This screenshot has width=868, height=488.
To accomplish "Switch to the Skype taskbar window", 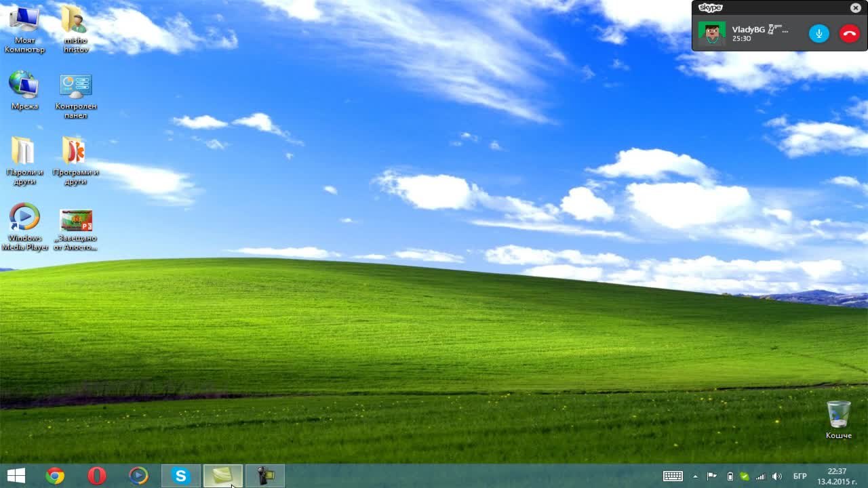I will [180, 476].
